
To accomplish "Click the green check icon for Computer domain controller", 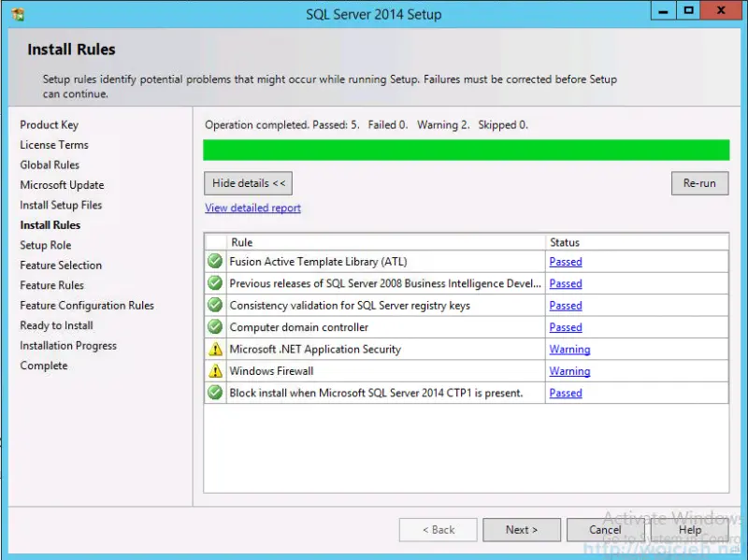I will coord(214,327).
